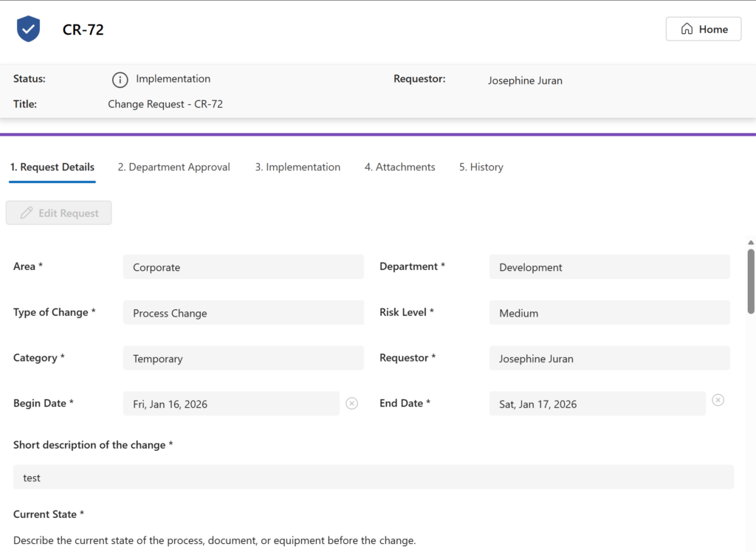Image resolution: width=756 pixels, height=552 pixels.
Task: Click the title text Change Request - CR-72
Action: click(165, 104)
